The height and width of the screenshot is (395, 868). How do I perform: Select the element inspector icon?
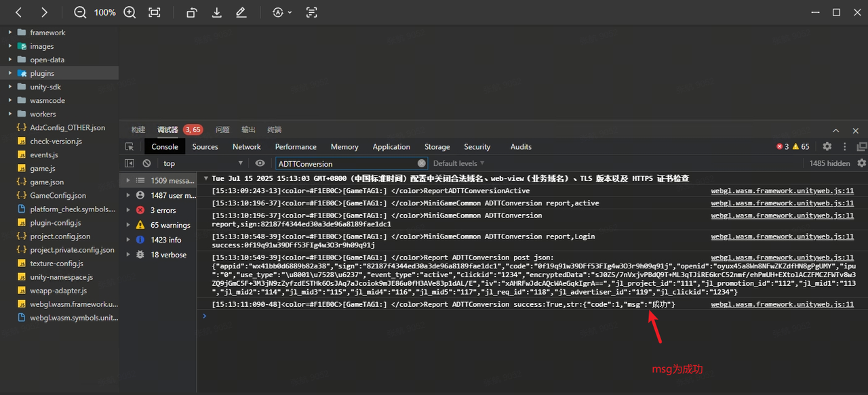pos(130,146)
